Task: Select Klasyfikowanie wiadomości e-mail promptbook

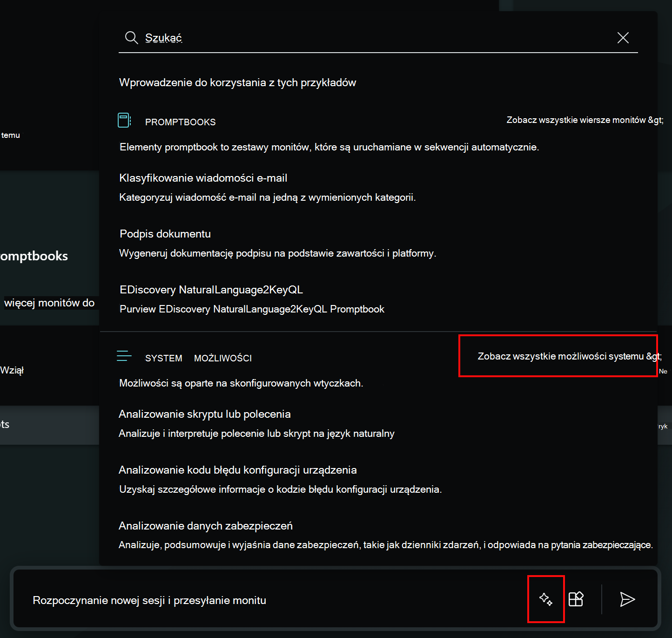Action: coord(203,178)
